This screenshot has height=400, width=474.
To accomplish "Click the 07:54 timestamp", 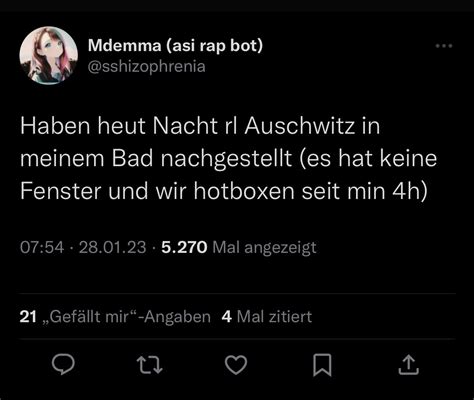I will [x=42, y=247].
